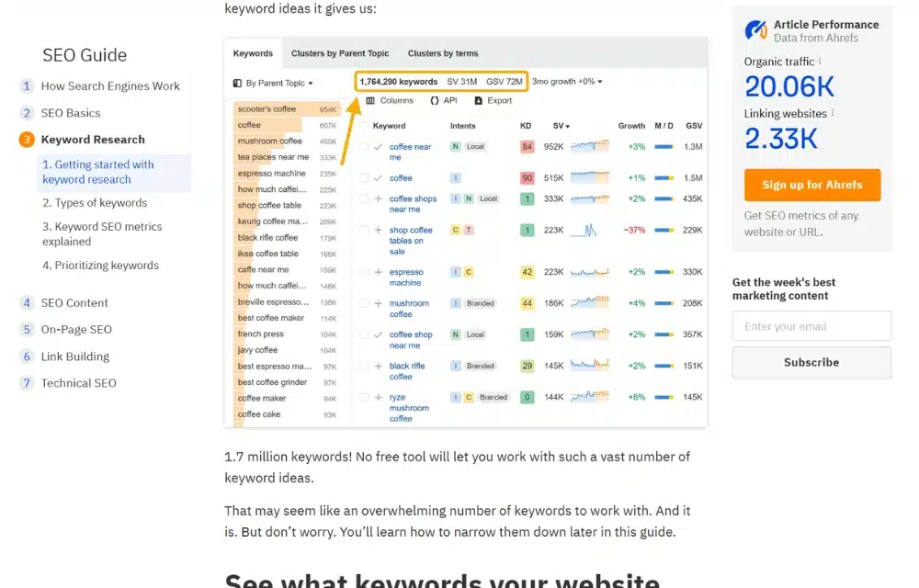This screenshot has width=919, height=588.
Task: Click the Ahrefs Article Performance logo icon
Action: coord(755,30)
